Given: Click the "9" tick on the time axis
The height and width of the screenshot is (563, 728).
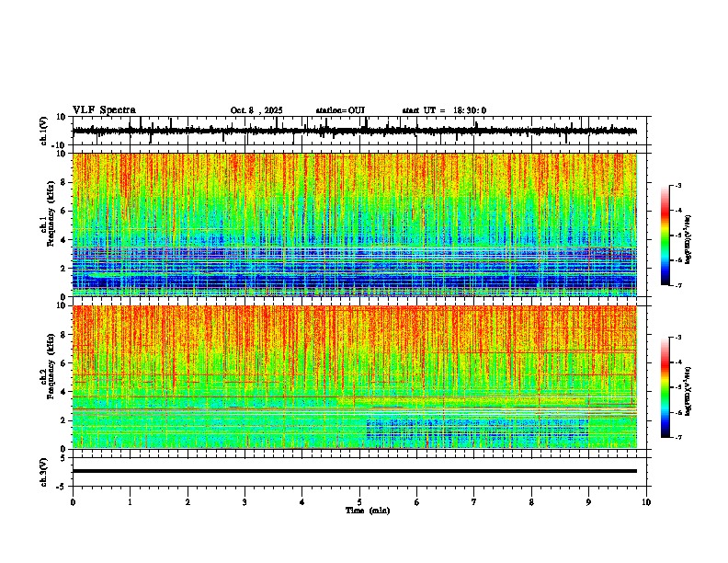Looking at the screenshot, I should pos(588,502).
